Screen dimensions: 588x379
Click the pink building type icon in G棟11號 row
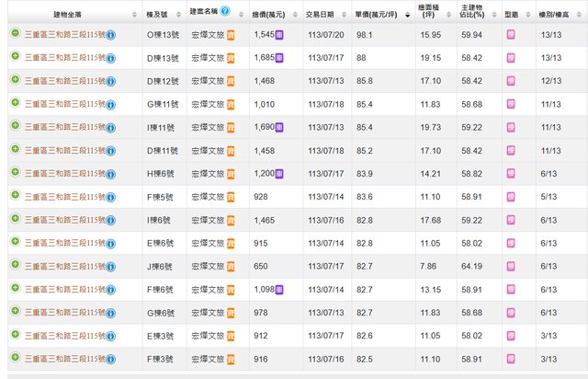tap(511, 103)
